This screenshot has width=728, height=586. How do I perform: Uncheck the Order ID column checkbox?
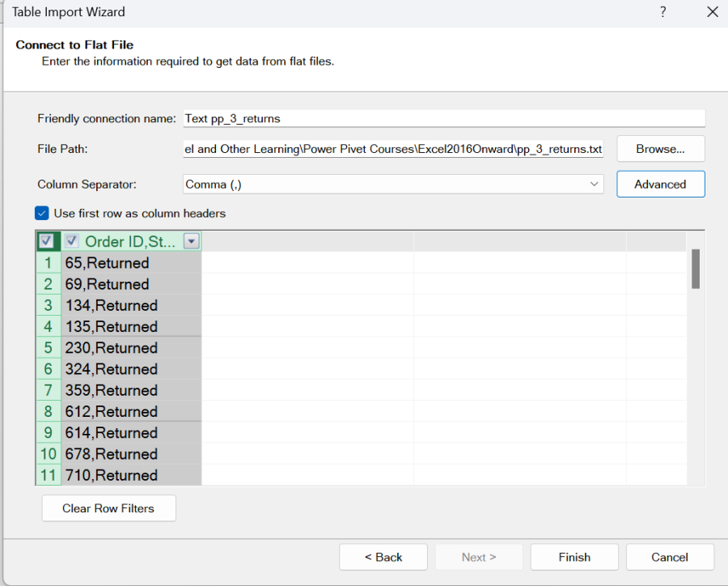coord(71,241)
